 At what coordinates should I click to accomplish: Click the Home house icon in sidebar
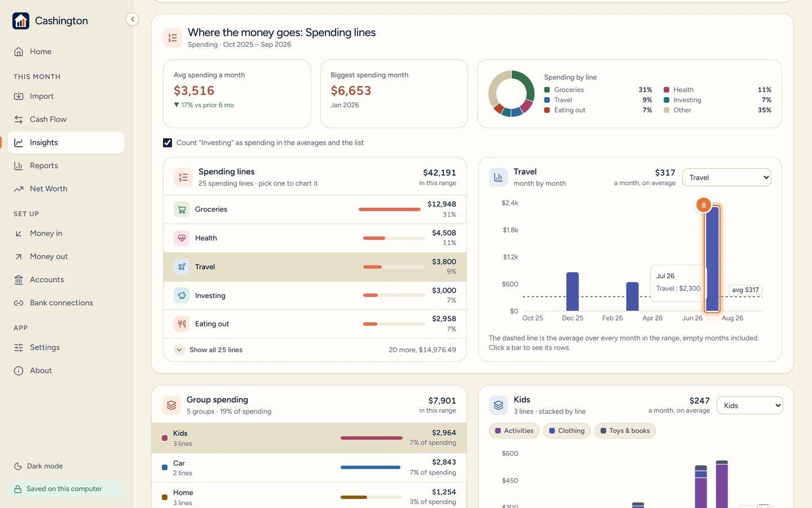tap(19, 52)
